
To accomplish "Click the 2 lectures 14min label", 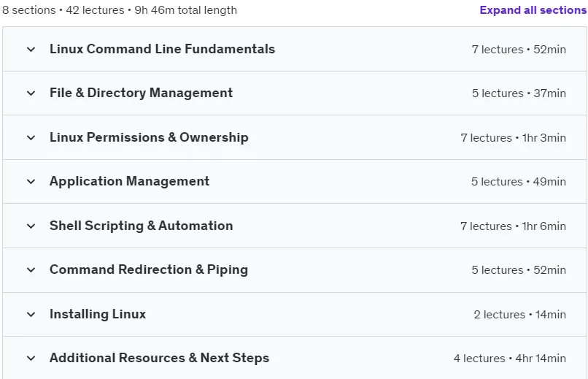I will [519, 315].
